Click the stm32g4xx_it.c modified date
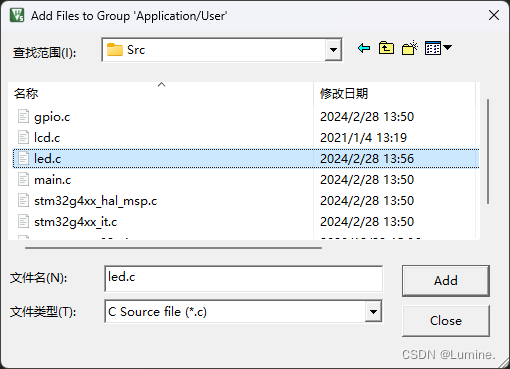The height and width of the screenshot is (369, 510). pyautogui.click(x=367, y=222)
